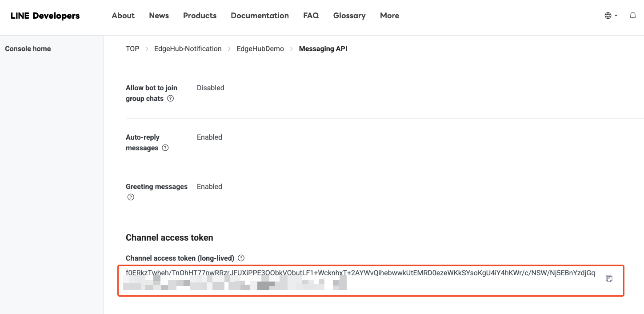Visit the Products page
Screen dimensions: 644x314
coord(200,16)
